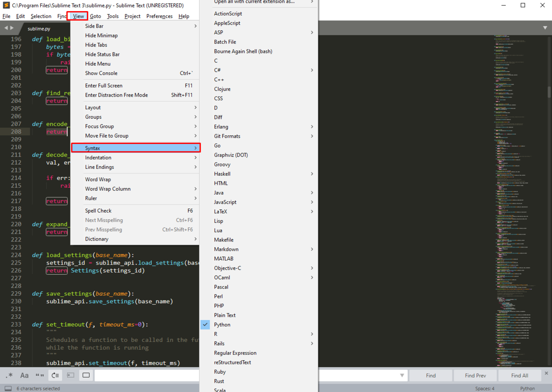Choose HTML from syntax list
The image size is (552, 392).
(221, 183)
